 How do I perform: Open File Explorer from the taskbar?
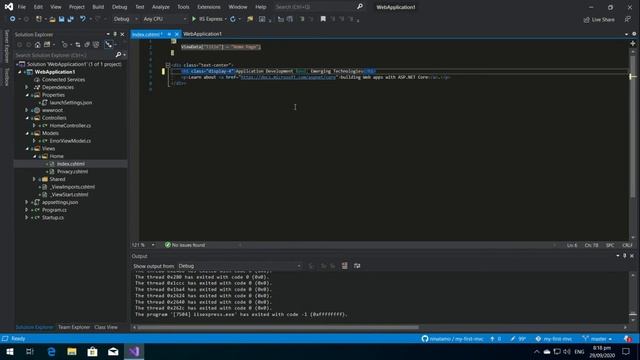72,351
